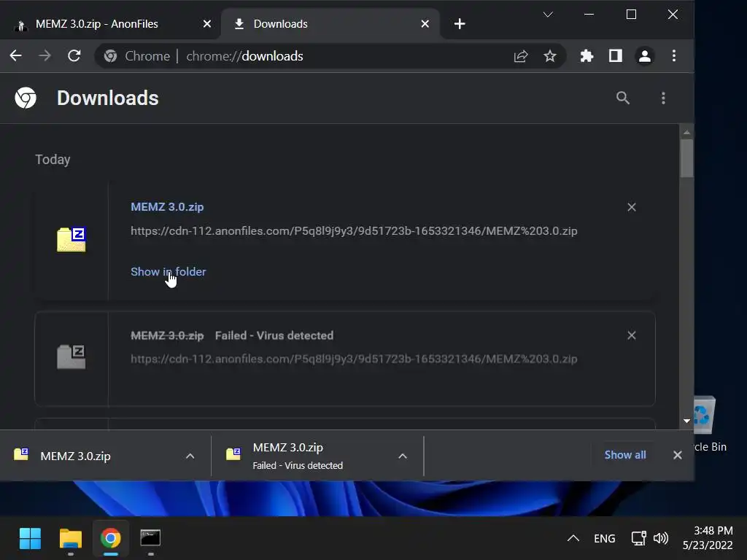The height and width of the screenshot is (560, 747).
Task: Go back to the previous page
Action: tap(16, 55)
